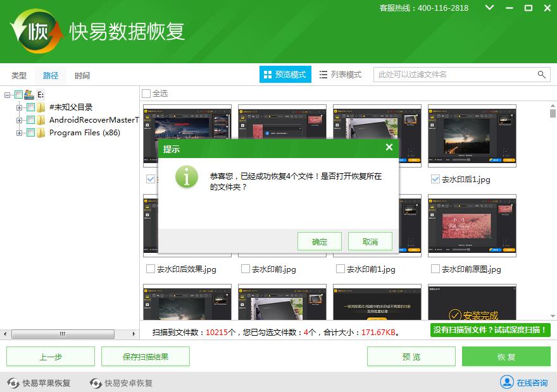Toggle the 全选 select-all checkbox
Image resolution: width=557 pixels, height=392 pixels.
tap(147, 93)
